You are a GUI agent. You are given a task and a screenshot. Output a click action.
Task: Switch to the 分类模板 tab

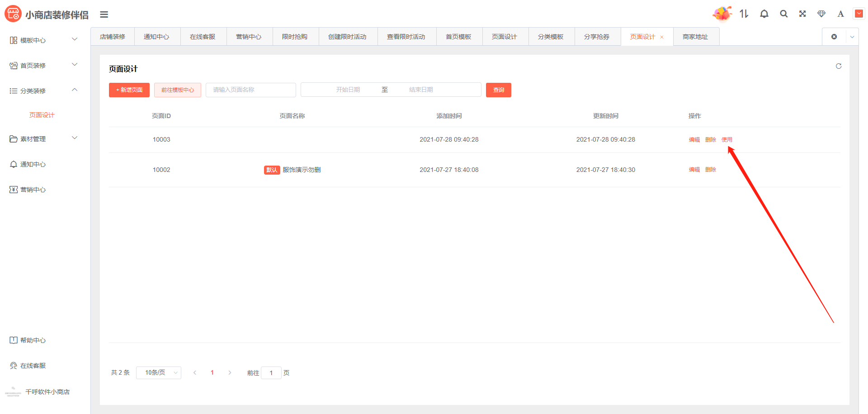[551, 37]
